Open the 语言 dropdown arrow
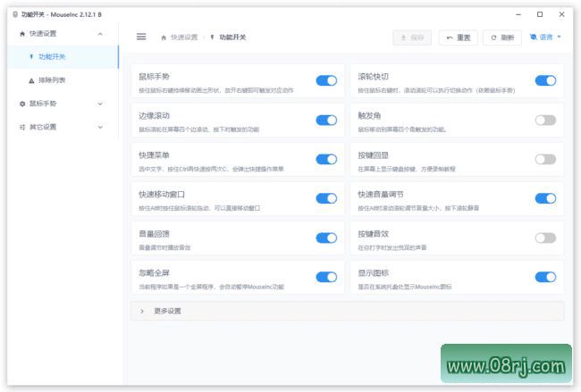The image size is (581, 392). click(559, 37)
